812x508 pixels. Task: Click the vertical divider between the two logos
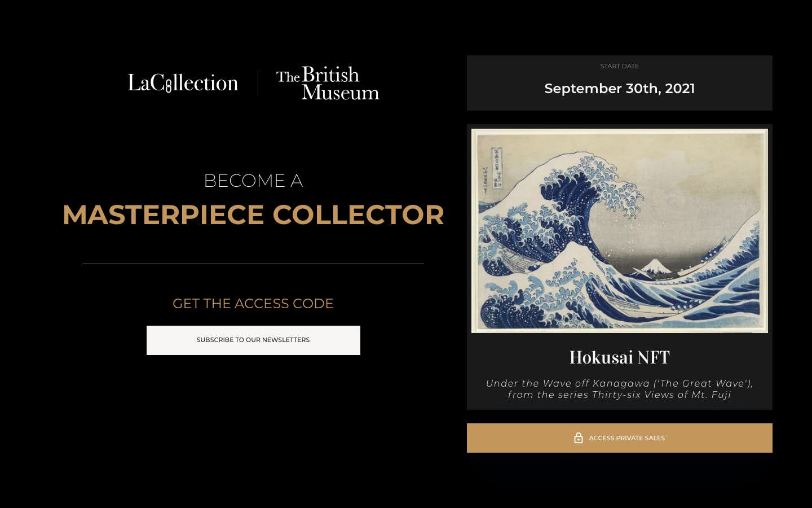click(258, 83)
